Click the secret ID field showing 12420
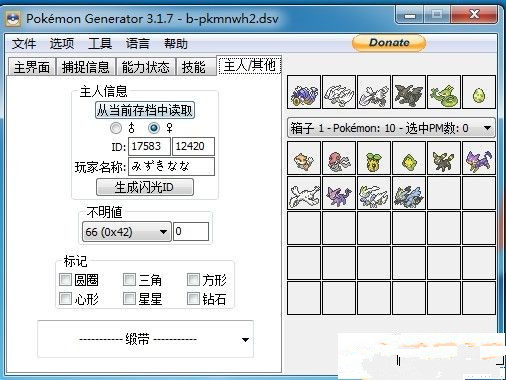Viewport: 506px width, 380px height. pyautogui.click(x=193, y=146)
